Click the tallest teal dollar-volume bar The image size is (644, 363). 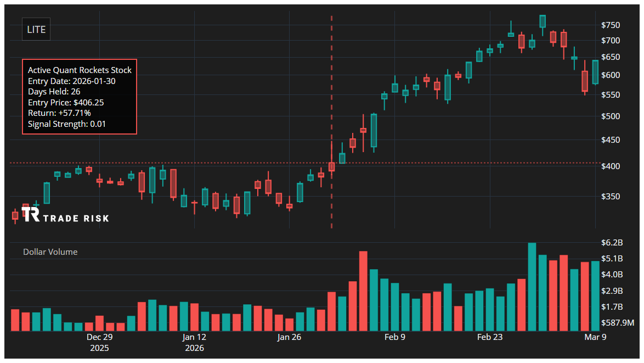pyautogui.click(x=532, y=287)
